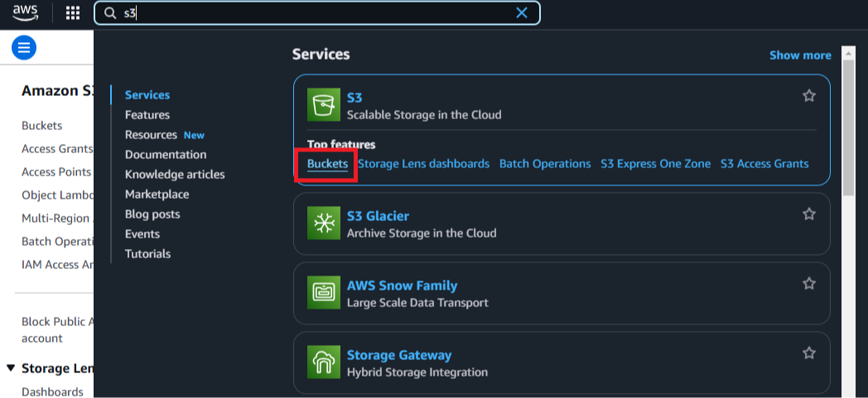
Task: Click the AWS logo home icon
Action: pos(25,12)
